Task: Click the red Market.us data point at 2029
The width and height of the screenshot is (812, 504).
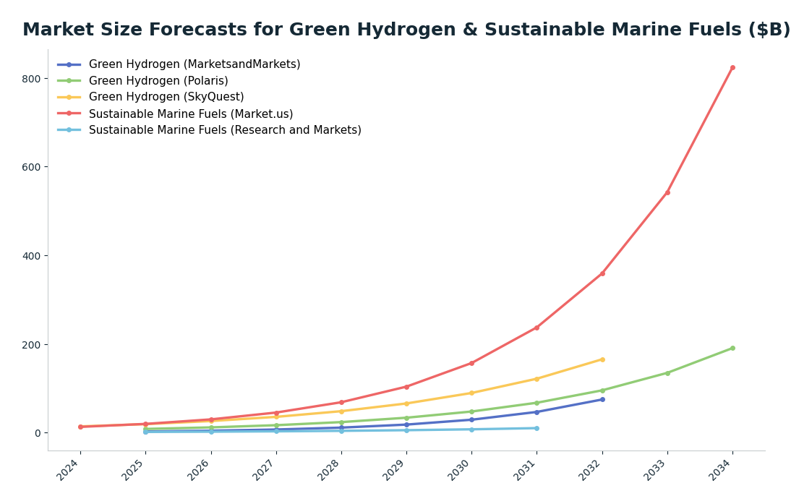Action: [x=406, y=387]
